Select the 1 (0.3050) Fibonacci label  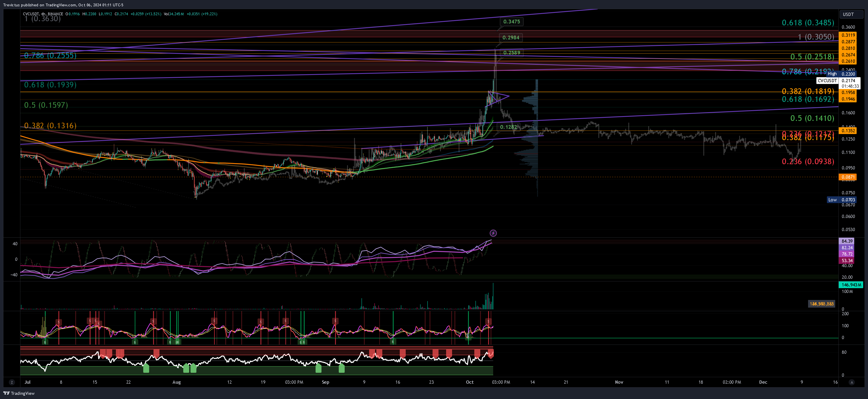point(816,37)
